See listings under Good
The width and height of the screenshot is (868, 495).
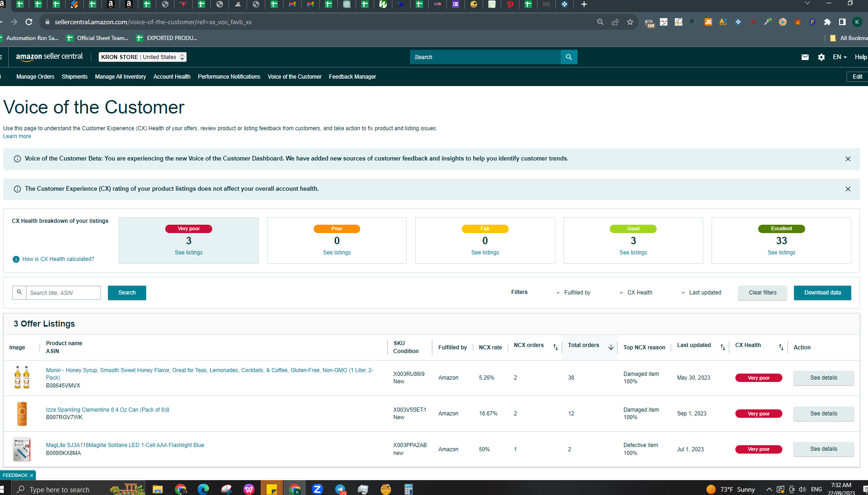pyautogui.click(x=633, y=253)
